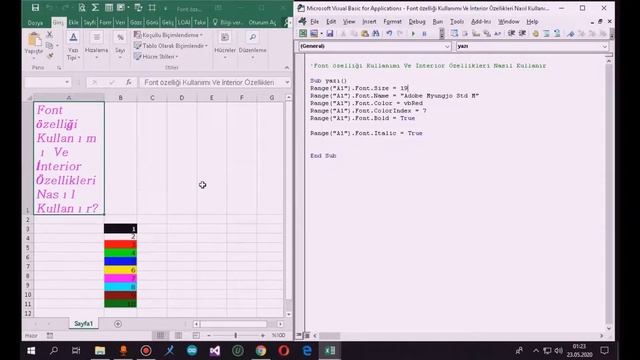Switch to normal view in Excel status bar
Viewport: 640px width, 360px height.
tap(160, 336)
